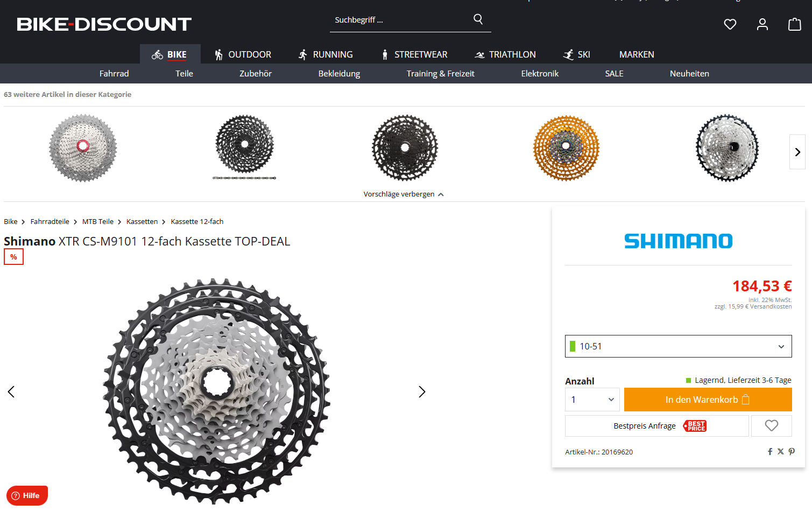
Task: Click the Bestpreis Anfrage button
Action: tap(656, 426)
